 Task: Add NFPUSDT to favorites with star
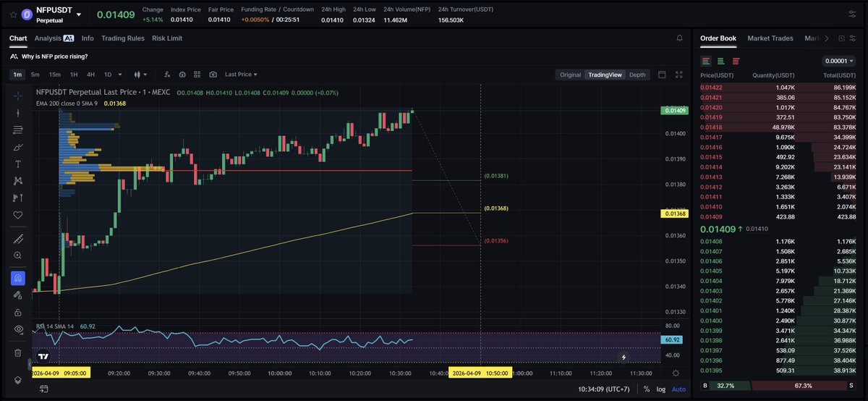pos(14,14)
